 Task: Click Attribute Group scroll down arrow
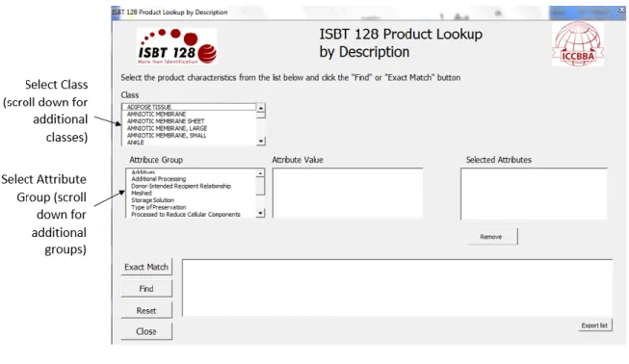261,213
